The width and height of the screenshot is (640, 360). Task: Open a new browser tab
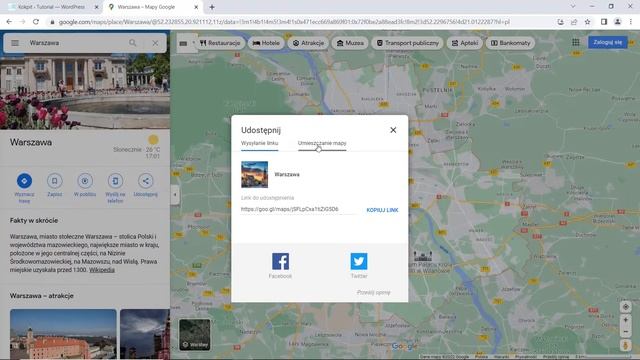pyautogui.click(x=212, y=7)
